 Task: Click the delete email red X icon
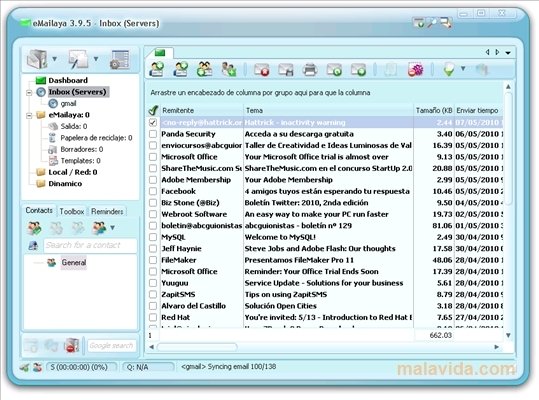(x=262, y=70)
